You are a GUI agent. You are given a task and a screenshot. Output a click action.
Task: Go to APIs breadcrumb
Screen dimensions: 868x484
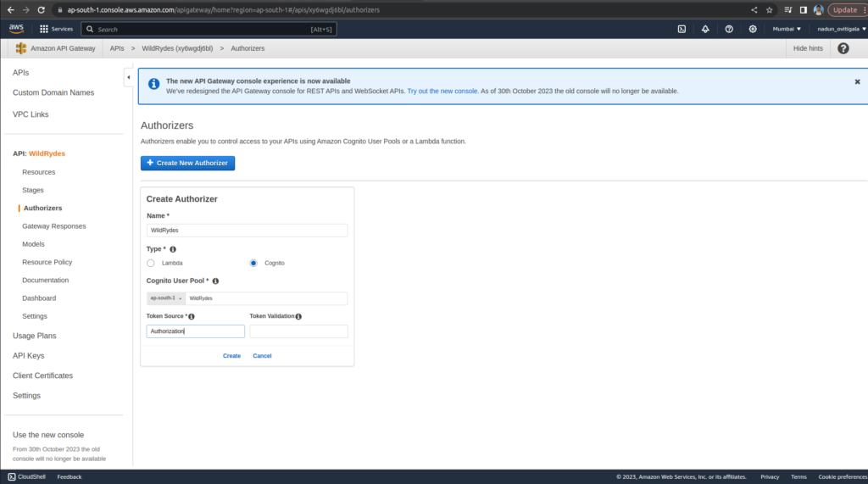pyautogui.click(x=117, y=48)
